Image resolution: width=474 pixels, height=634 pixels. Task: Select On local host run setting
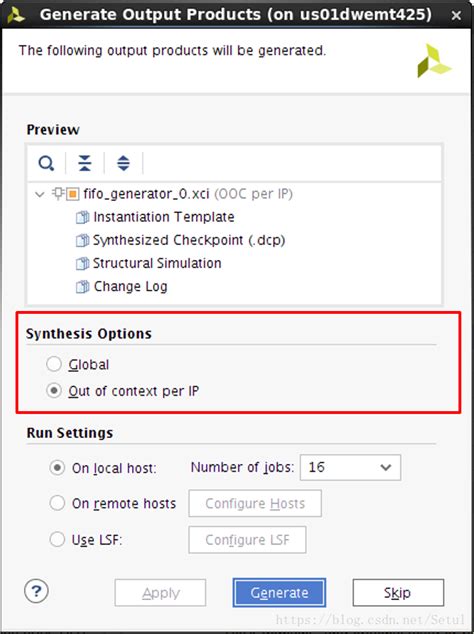pyautogui.click(x=57, y=468)
